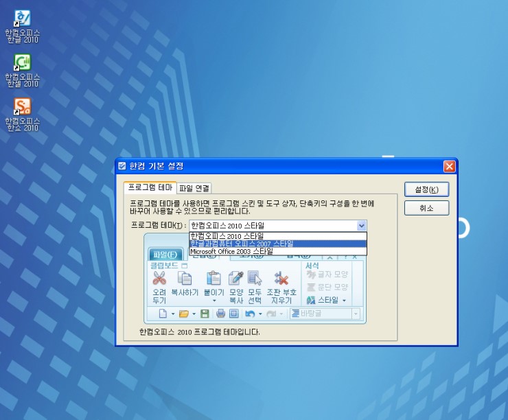Open the 한컴오피스 한셀 2010 desktop shortcut

coord(23,71)
